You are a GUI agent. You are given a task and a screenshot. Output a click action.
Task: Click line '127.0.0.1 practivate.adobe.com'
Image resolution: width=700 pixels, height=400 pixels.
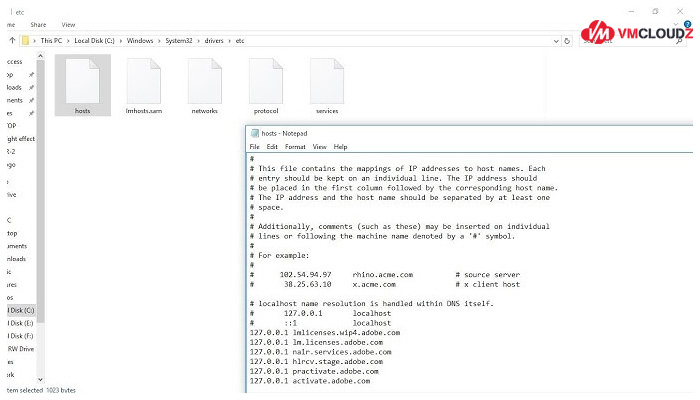(314, 371)
